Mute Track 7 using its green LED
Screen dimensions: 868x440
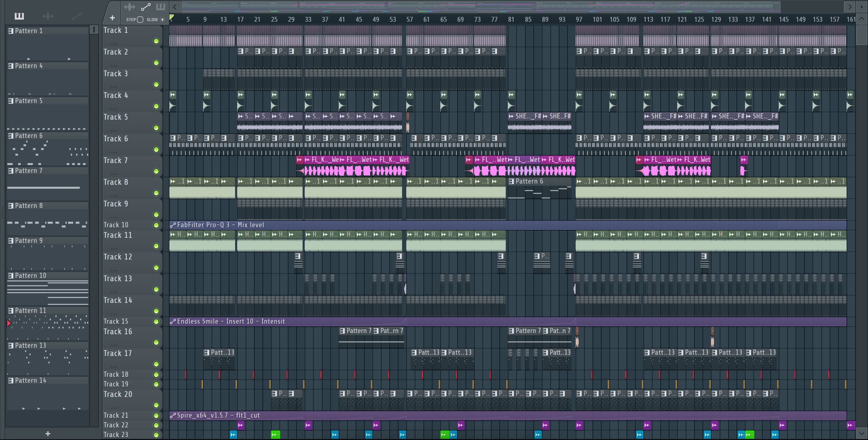click(x=156, y=171)
